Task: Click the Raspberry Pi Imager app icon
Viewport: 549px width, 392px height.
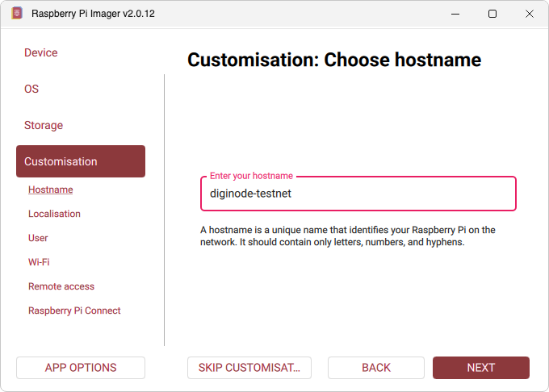Action: tap(17, 13)
